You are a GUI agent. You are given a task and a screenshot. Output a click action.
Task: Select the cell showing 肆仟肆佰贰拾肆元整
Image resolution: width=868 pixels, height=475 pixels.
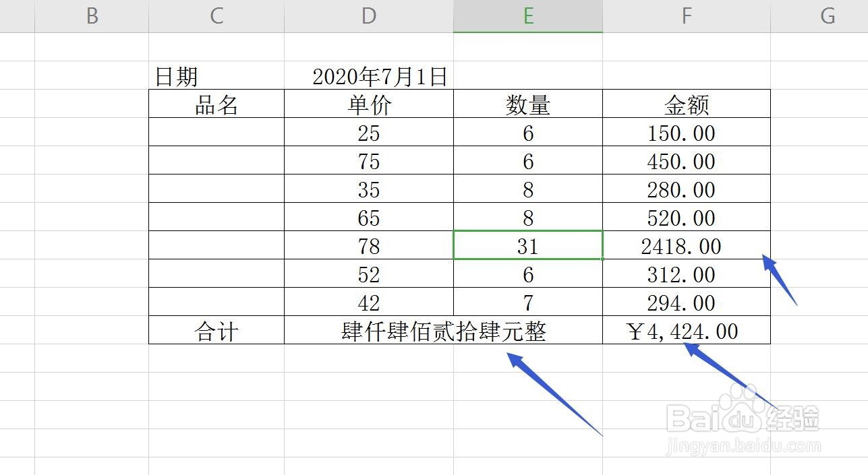click(x=442, y=330)
